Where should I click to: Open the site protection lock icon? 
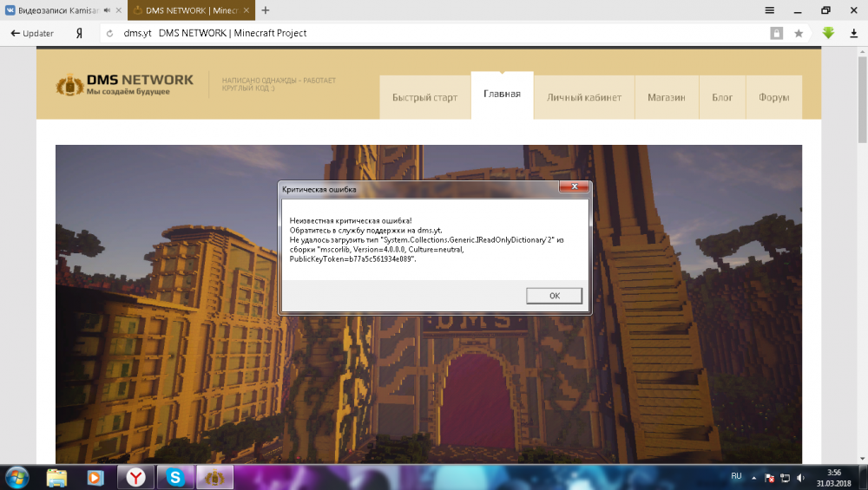[777, 33]
